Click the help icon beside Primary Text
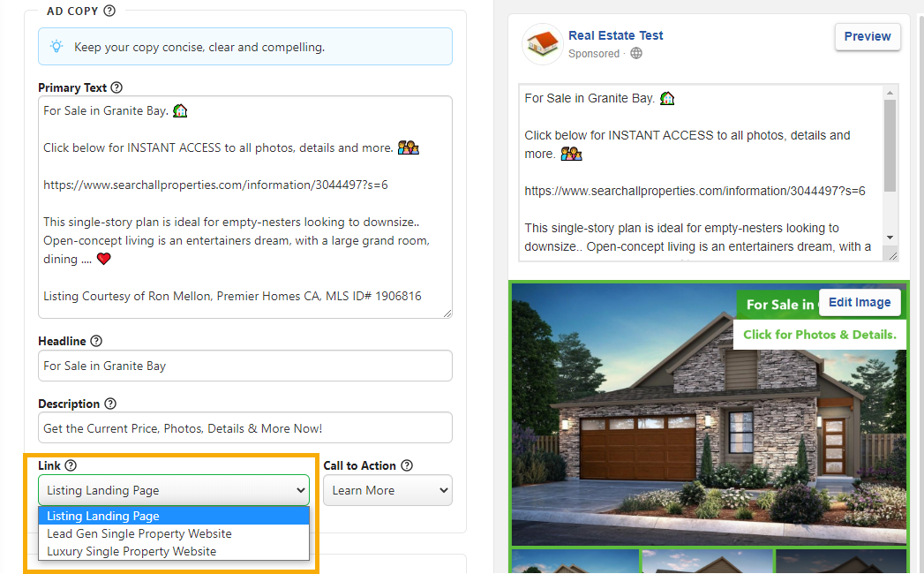924x574 pixels. coord(116,87)
